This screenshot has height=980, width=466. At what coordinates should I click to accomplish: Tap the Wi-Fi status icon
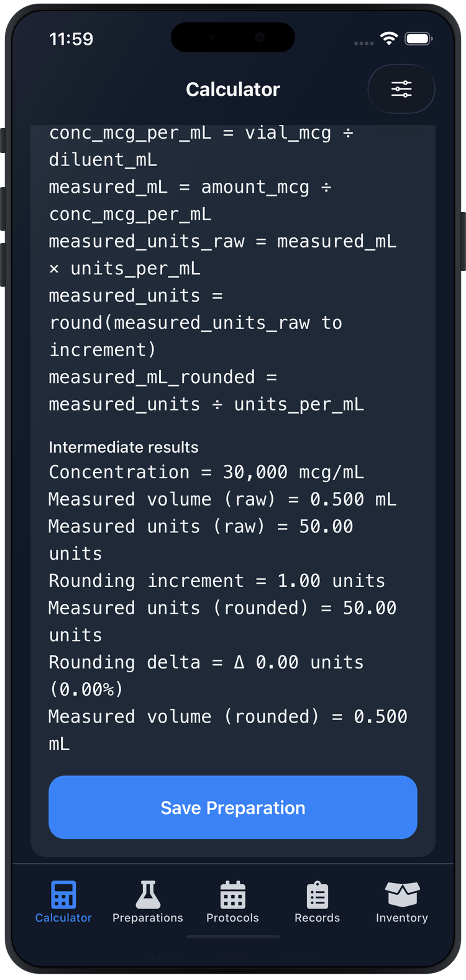(x=388, y=38)
